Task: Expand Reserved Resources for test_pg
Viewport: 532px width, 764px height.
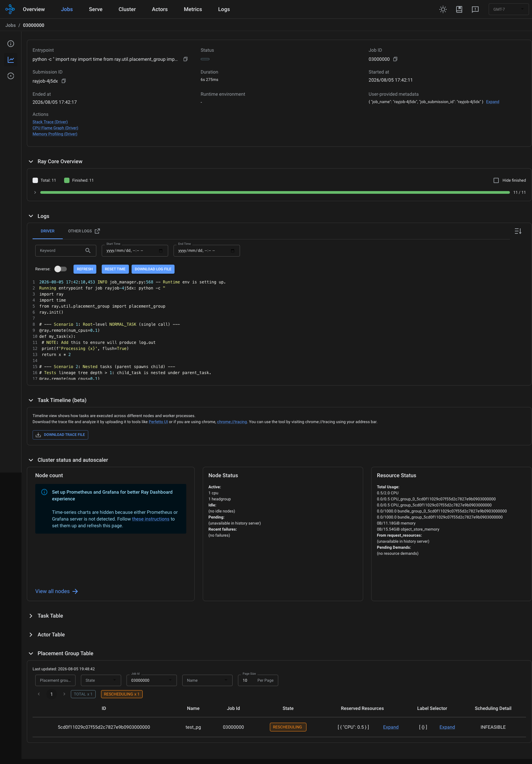Action: click(391, 727)
